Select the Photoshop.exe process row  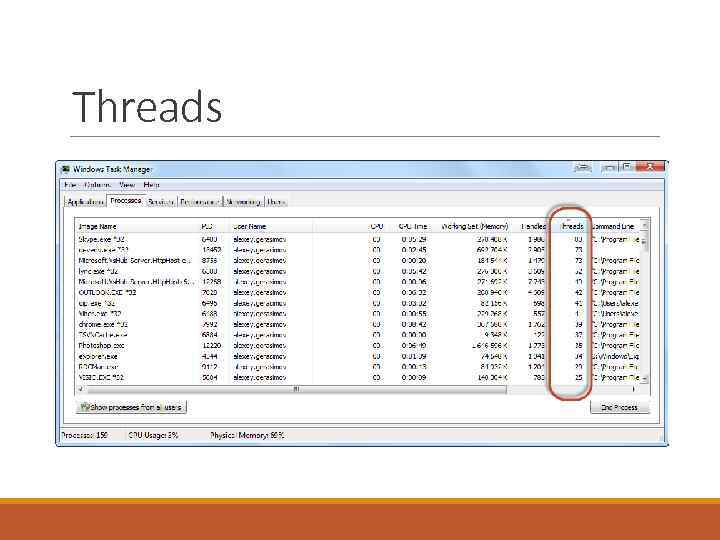(358, 345)
